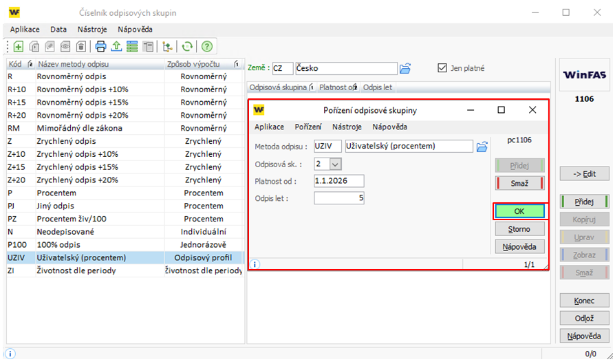The height and width of the screenshot is (364, 615).
Task: Toggle the 'Jen platné' checkbox
Action: click(x=443, y=68)
